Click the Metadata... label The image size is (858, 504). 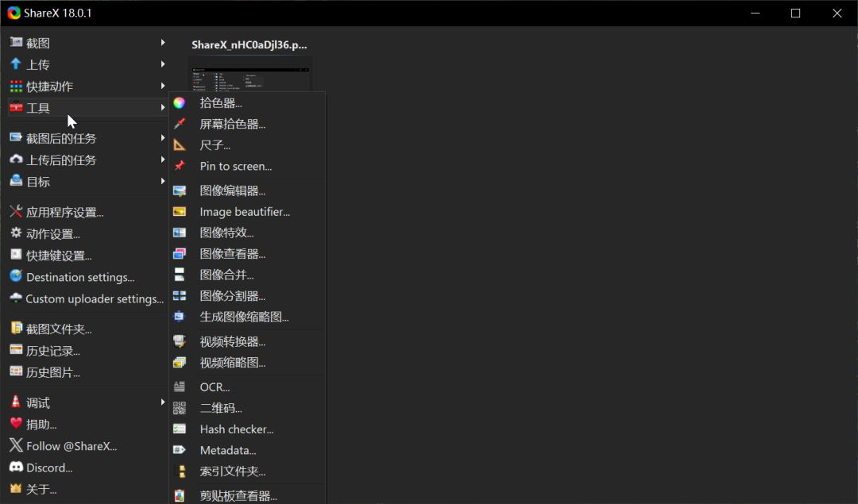click(x=228, y=451)
